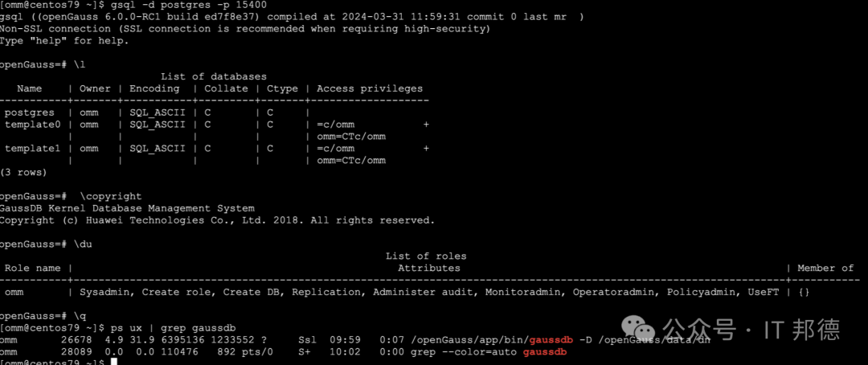Select the 'template1' database name
The height and width of the screenshot is (365, 868).
(x=33, y=149)
